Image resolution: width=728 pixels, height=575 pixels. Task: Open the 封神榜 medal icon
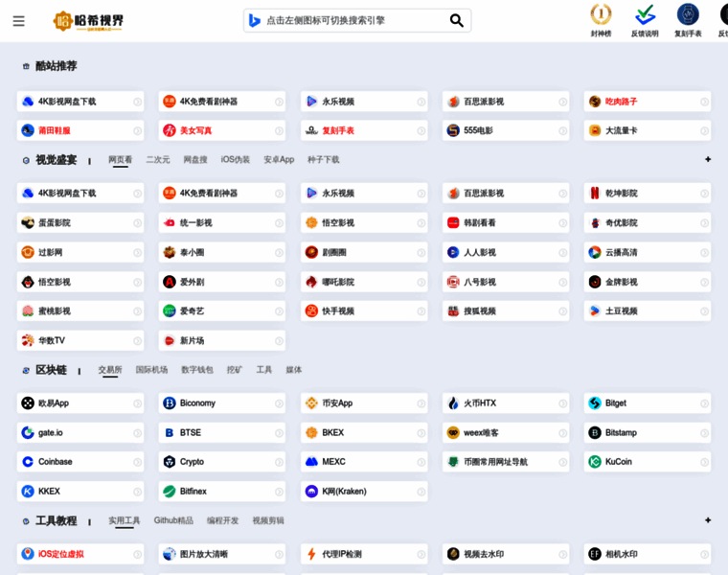601,14
